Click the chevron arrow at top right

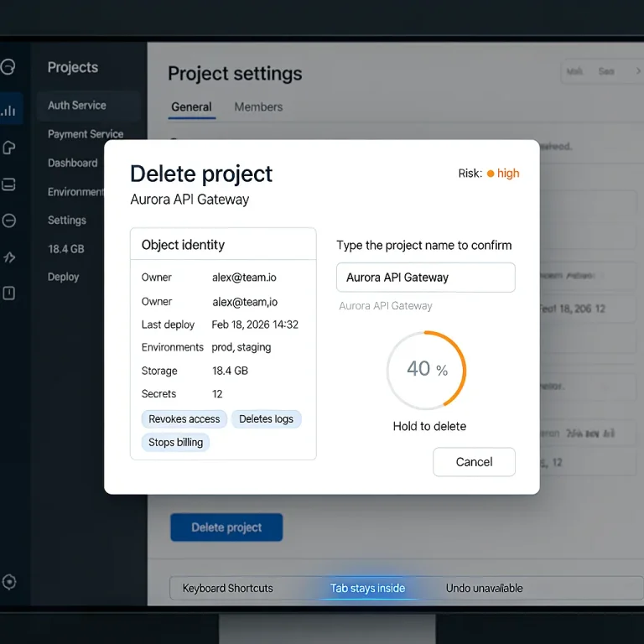pos(638,71)
